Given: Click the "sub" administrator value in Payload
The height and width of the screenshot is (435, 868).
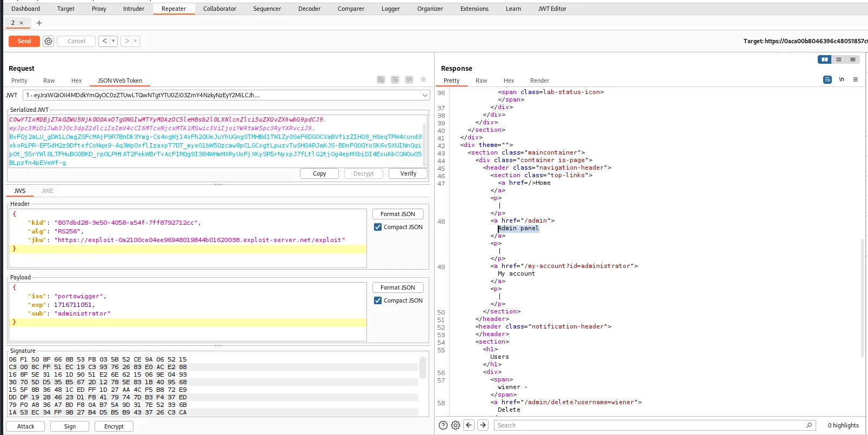Looking at the screenshot, I should click(x=82, y=313).
